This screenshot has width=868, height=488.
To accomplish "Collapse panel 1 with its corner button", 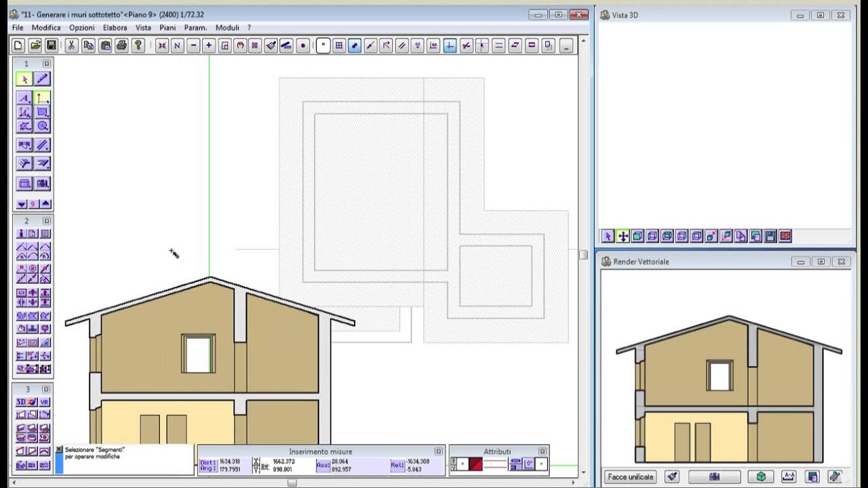I will point(47,64).
